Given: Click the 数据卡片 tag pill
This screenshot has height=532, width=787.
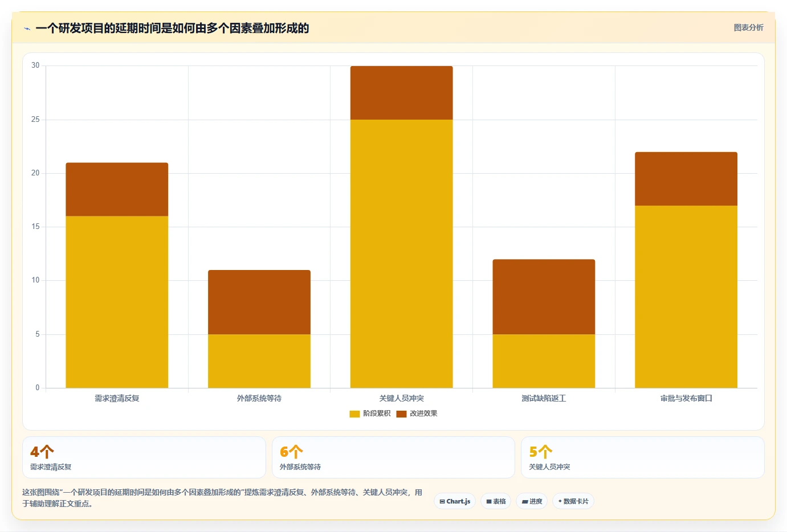Looking at the screenshot, I should click(x=573, y=501).
